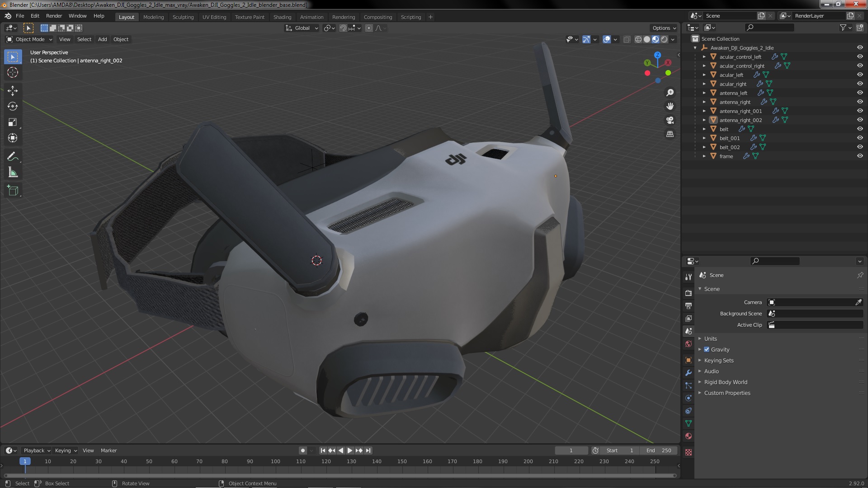868x488 pixels.
Task: Click the End frame field showing 250
Action: (x=659, y=450)
